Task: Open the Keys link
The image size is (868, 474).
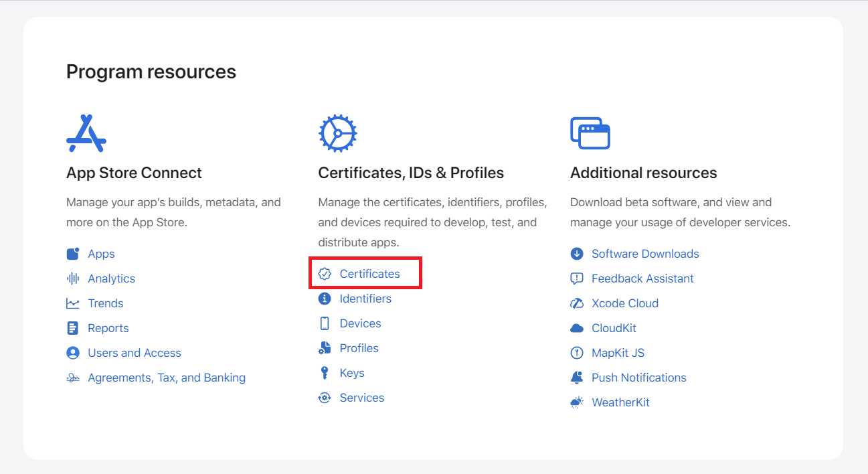Action: pyautogui.click(x=352, y=373)
